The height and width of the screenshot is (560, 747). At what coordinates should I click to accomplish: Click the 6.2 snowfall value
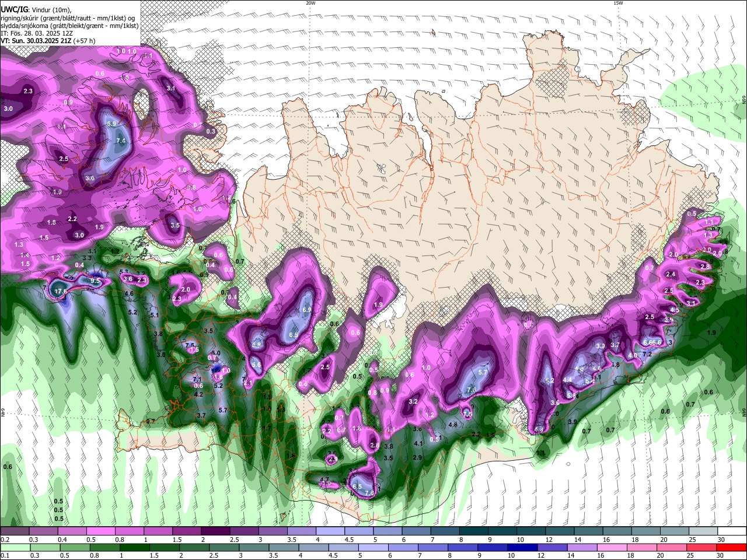[549, 380]
